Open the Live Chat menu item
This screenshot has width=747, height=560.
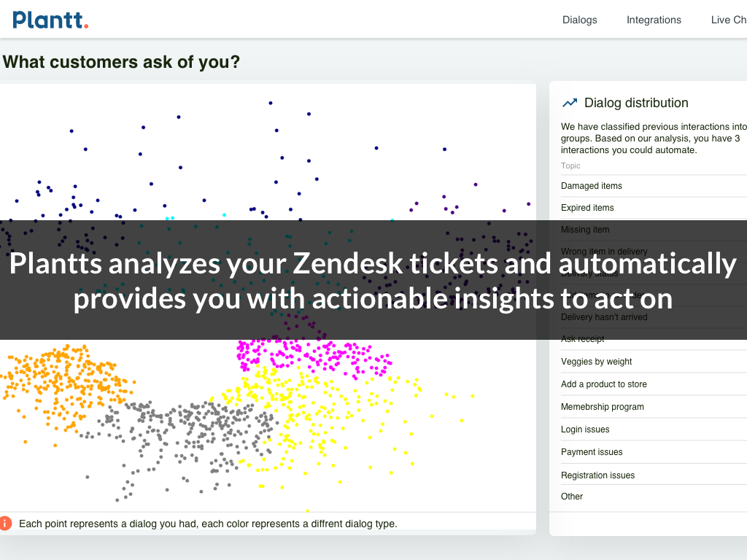click(x=729, y=20)
